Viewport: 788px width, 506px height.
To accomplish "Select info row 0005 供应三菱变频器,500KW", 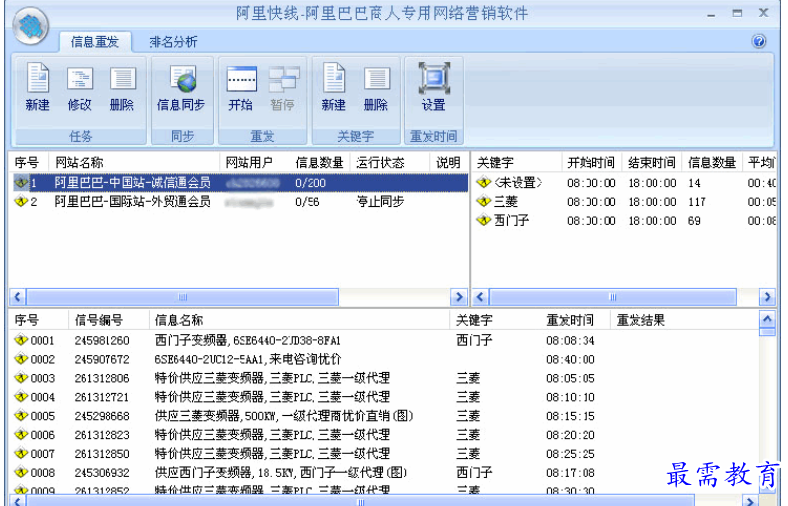I will (x=383, y=416).
